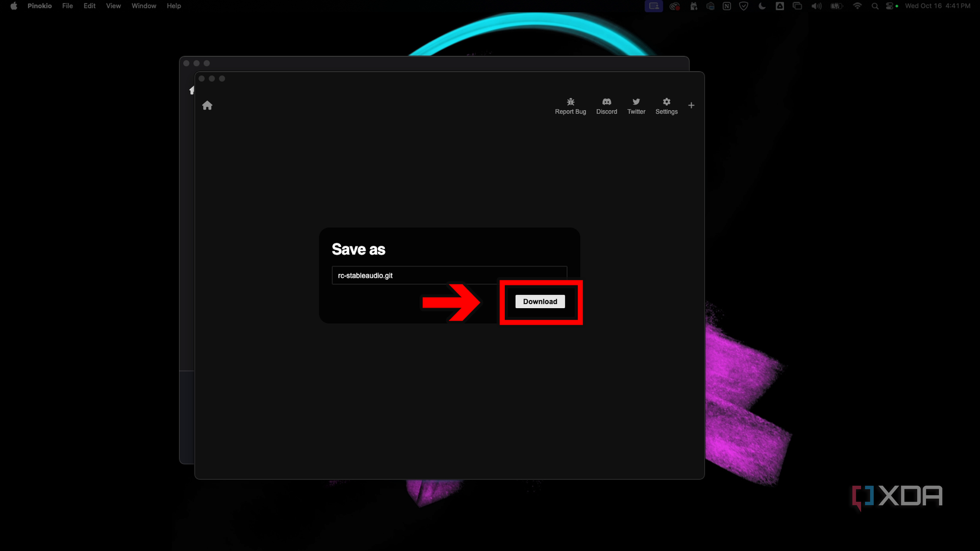Visit Pinokio's Twitter page

[636, 105]
